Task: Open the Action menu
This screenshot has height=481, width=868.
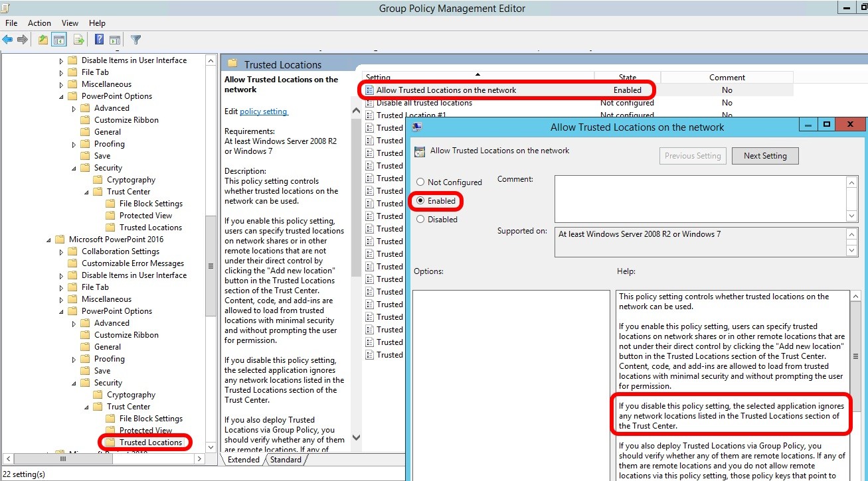Action: [39, 23]
